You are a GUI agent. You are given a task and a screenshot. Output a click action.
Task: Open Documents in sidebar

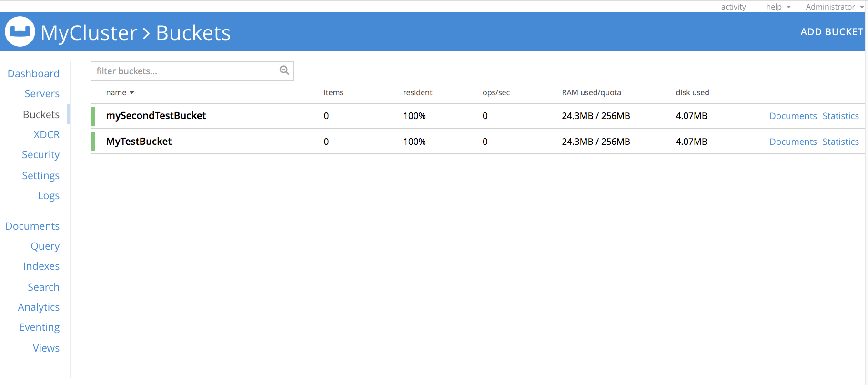click(x=32, y=226)
